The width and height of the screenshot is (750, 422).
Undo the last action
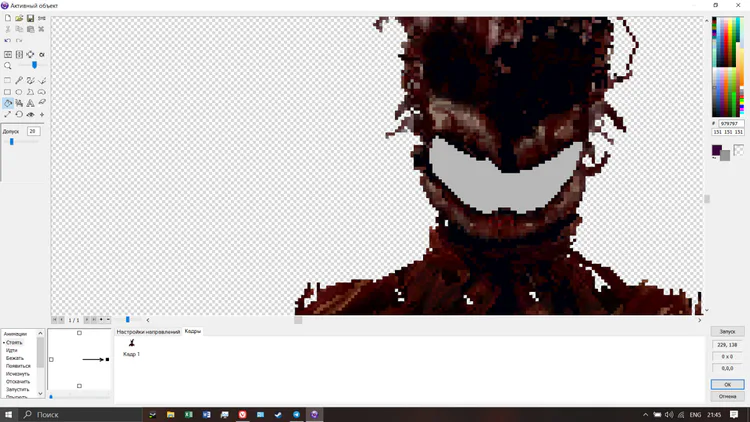(x=8, y=41)
